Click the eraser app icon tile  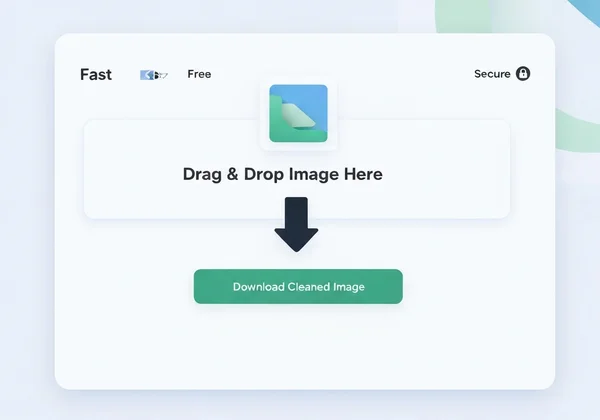pyautogui.click(x=298, y=114)
